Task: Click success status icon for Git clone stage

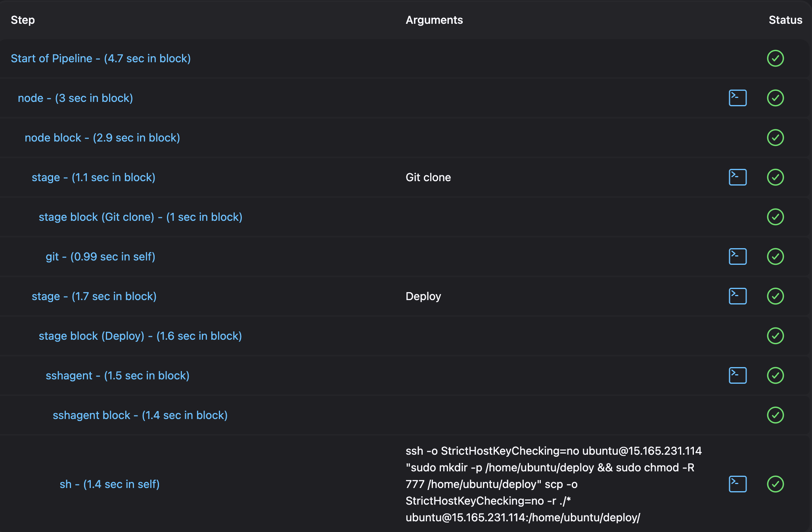Action: (775, 177)
